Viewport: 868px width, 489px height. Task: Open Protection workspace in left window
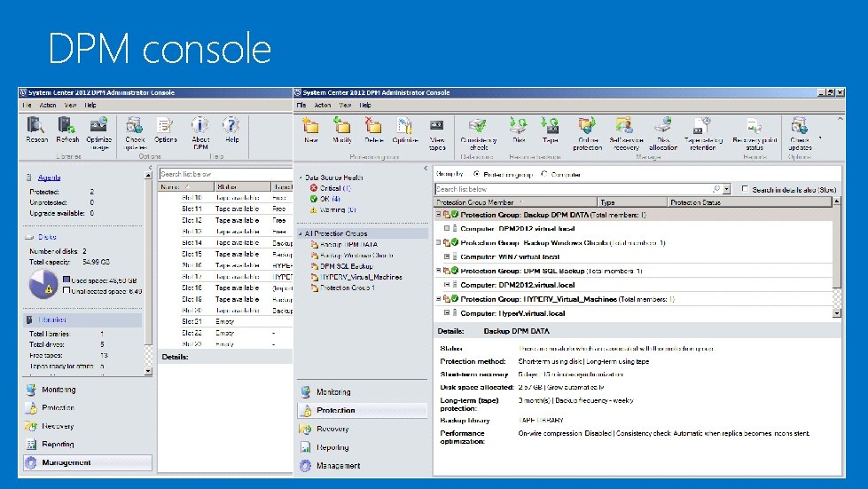click(58, 407)
